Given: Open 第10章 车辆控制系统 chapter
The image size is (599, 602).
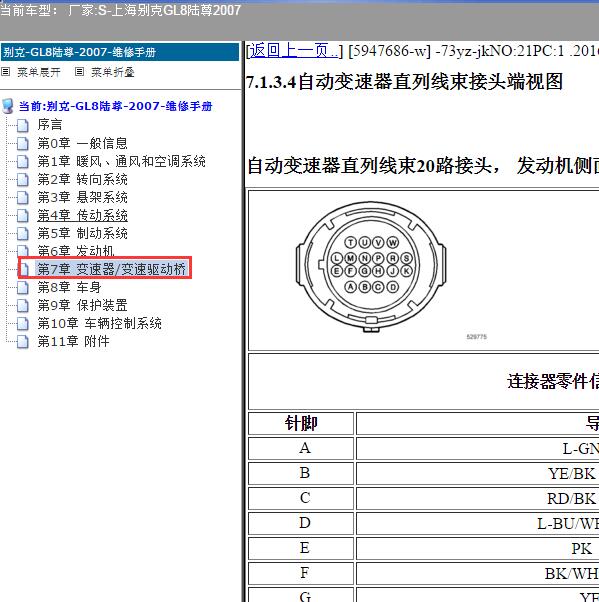Looking at the screenshot, I should [x=99, y=323].
